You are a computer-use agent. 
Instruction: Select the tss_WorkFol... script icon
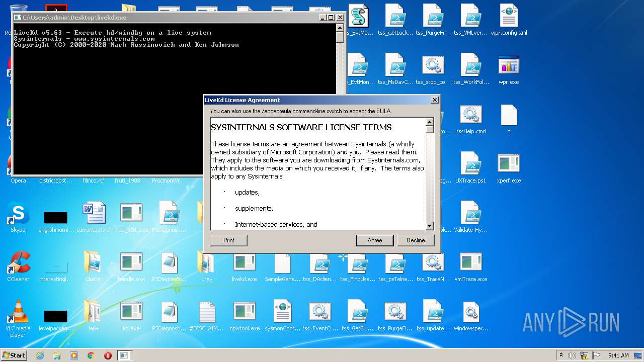pos(471,70)
